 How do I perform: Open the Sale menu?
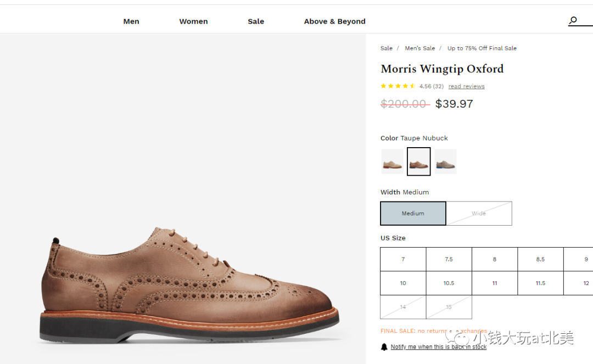[x=256, y=21]
